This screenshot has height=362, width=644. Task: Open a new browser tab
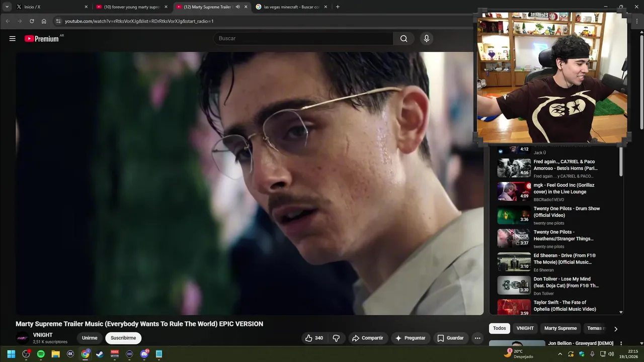(x=338, y=7)
